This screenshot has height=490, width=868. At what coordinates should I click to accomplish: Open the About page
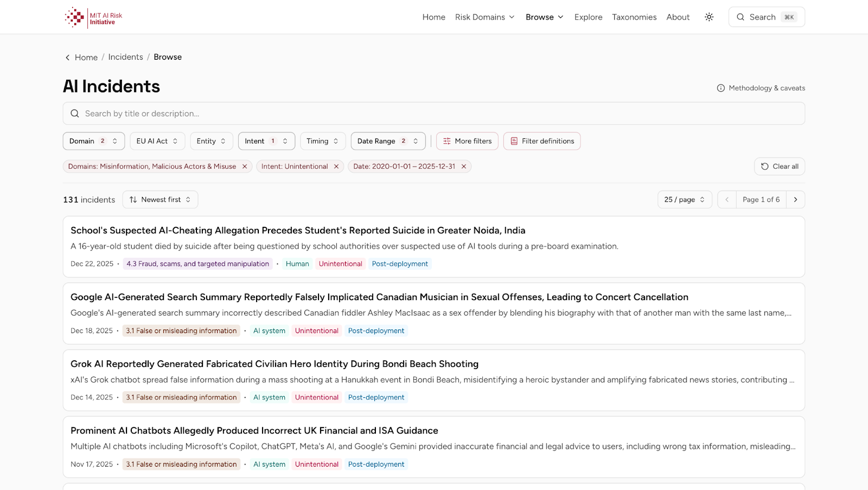pos(678,17)
